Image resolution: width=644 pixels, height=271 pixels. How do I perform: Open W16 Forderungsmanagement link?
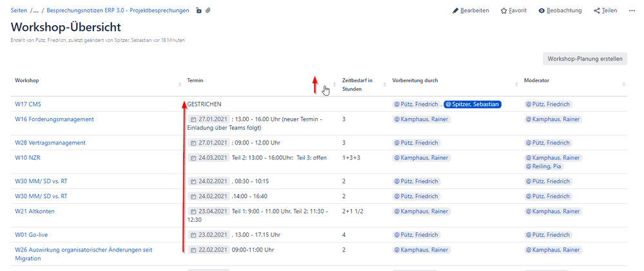(x=54, y=119)
